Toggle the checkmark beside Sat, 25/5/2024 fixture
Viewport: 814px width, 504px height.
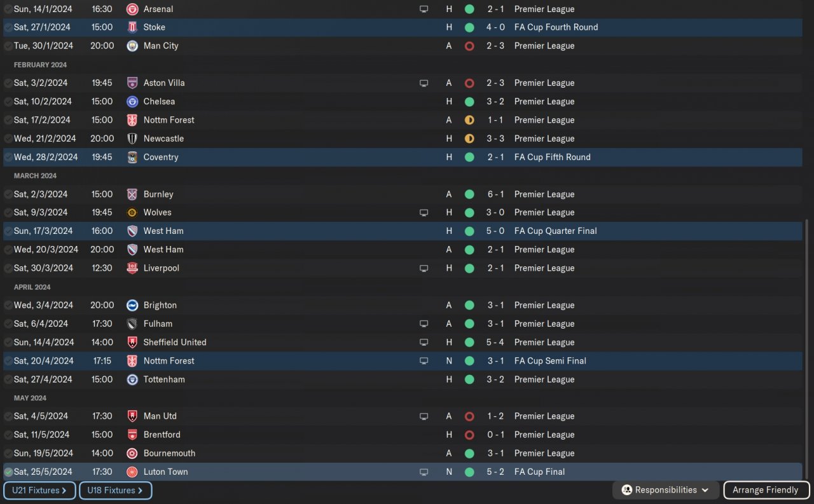point(8,472)
